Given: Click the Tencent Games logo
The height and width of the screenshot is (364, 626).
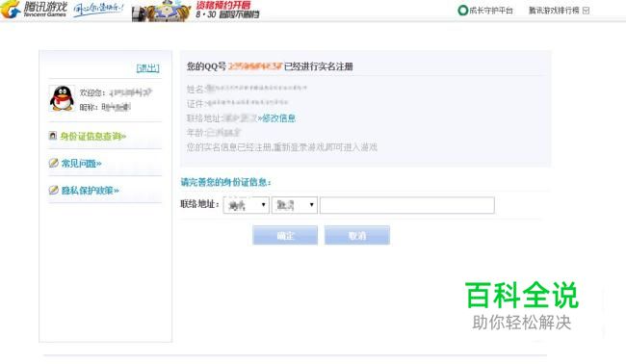Looking at the screenshot, I should 34,10.
